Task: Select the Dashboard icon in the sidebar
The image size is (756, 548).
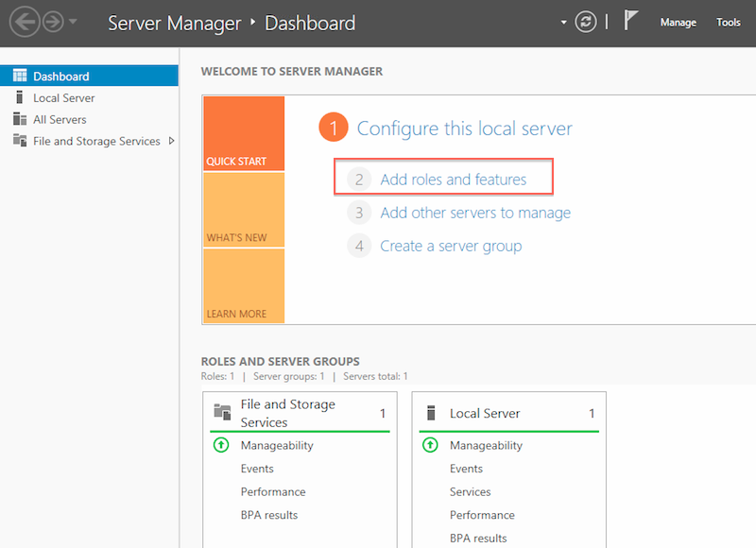Action: (20, 75)
